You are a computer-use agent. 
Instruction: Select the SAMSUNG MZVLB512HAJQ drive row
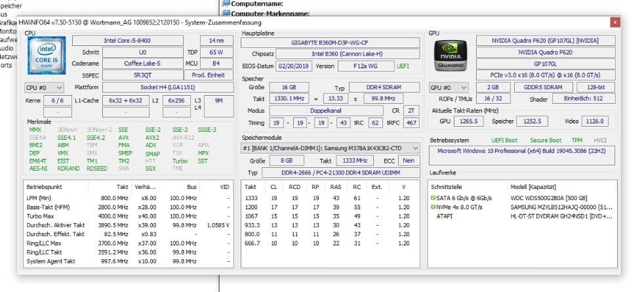click(x=522, y=207)
